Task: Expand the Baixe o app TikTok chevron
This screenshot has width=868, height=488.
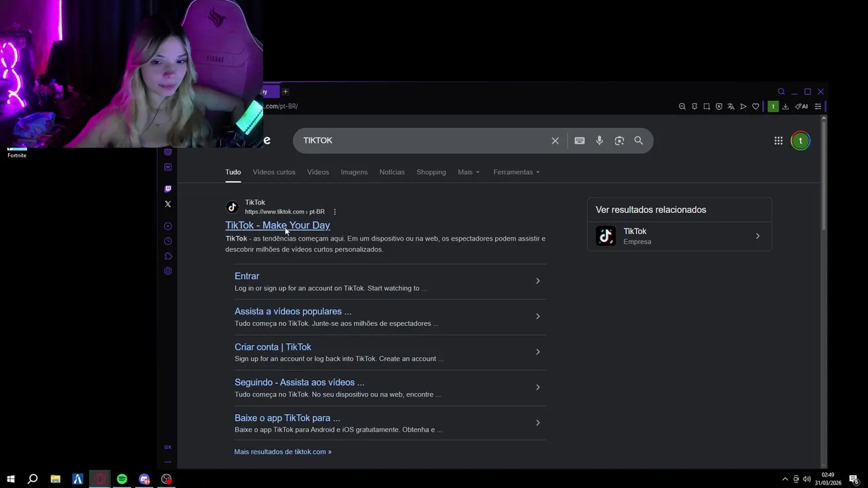Action: pos(538,423)
